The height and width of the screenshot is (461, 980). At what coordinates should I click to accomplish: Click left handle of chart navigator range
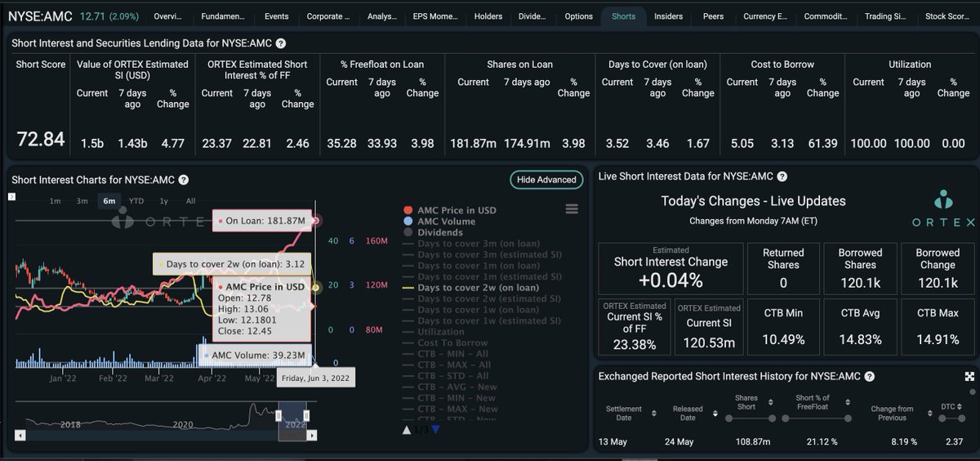pyautogui.click(x=278, y=416)
